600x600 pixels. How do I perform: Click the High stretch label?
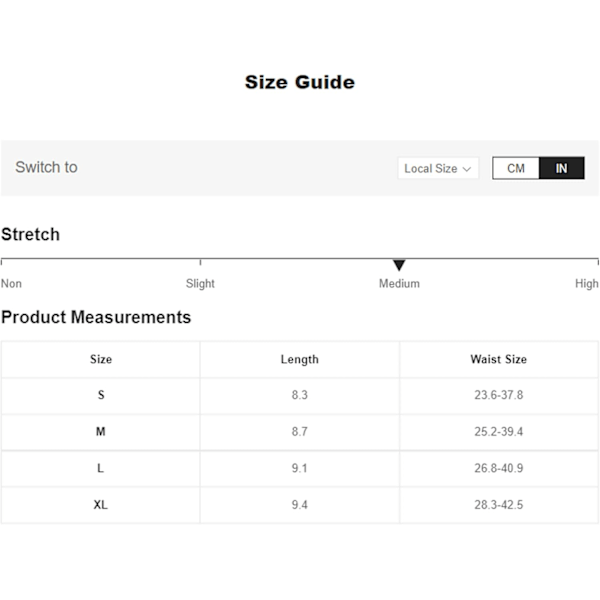point(587,284)
